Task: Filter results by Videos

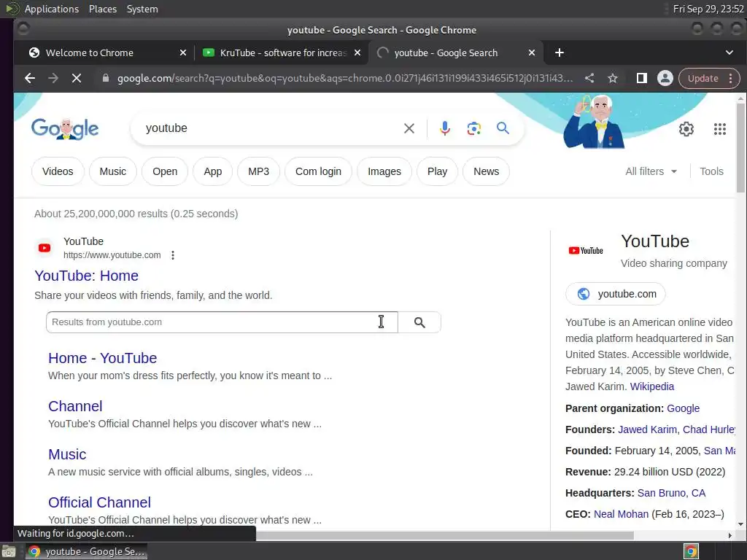Action: point(58,171)
